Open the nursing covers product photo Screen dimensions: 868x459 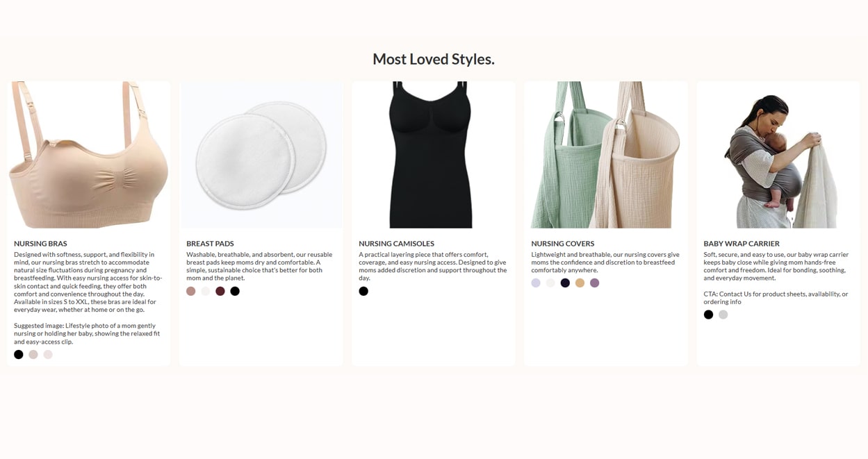(x=605, y=155)
